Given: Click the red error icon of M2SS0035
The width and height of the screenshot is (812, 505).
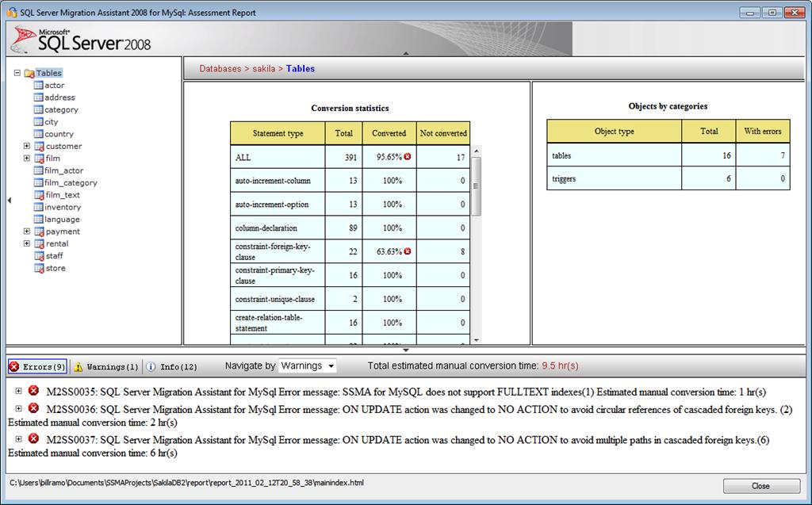Looking at the screenshot, I should 33,391.
